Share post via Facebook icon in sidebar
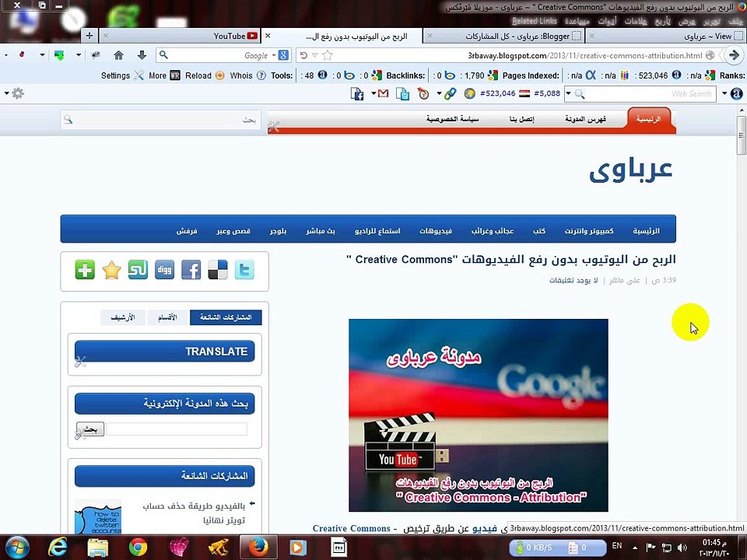 (x=191, y=270)
